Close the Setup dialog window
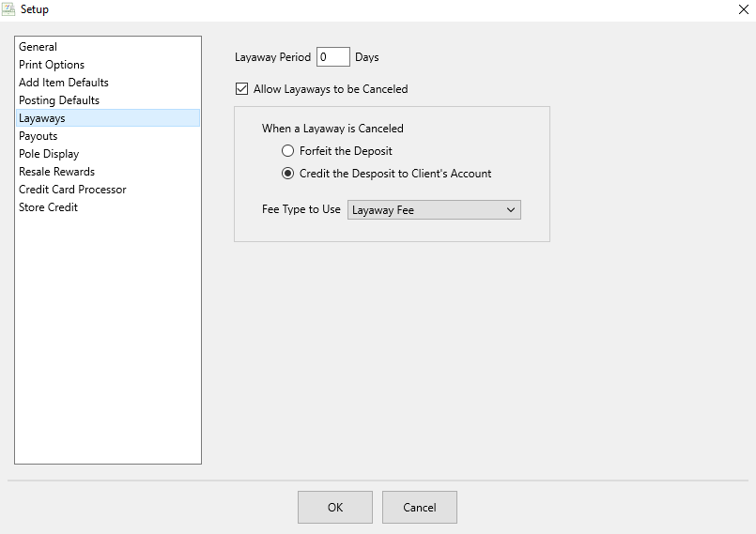The image size is (756, 534). click(744, 9)
